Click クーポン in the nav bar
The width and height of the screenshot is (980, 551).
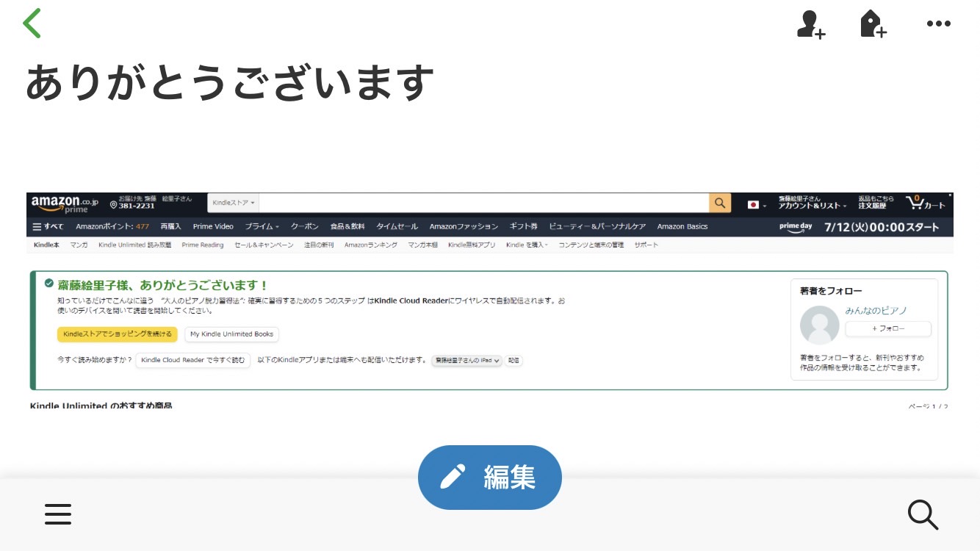pos(305,226)
